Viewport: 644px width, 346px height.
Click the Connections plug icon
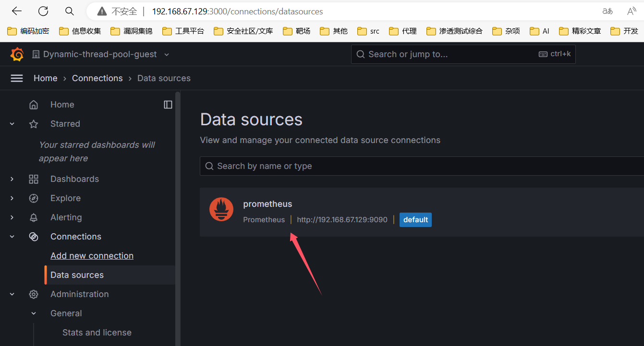coord(34,237)
